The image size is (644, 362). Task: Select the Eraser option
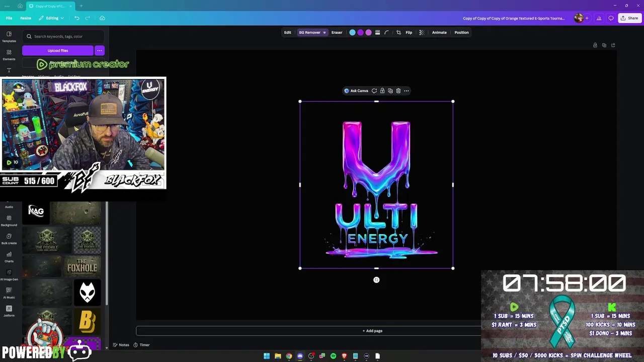(337, 33)
